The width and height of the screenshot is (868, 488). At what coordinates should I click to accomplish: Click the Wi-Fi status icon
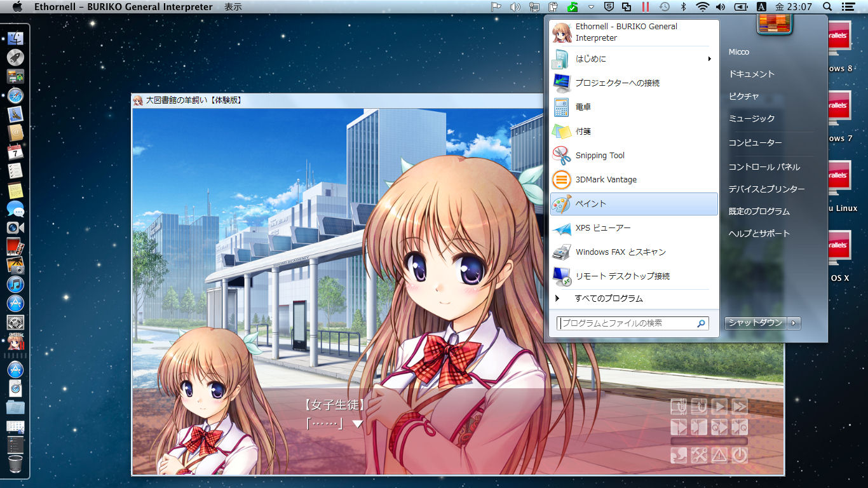[702, 7]
